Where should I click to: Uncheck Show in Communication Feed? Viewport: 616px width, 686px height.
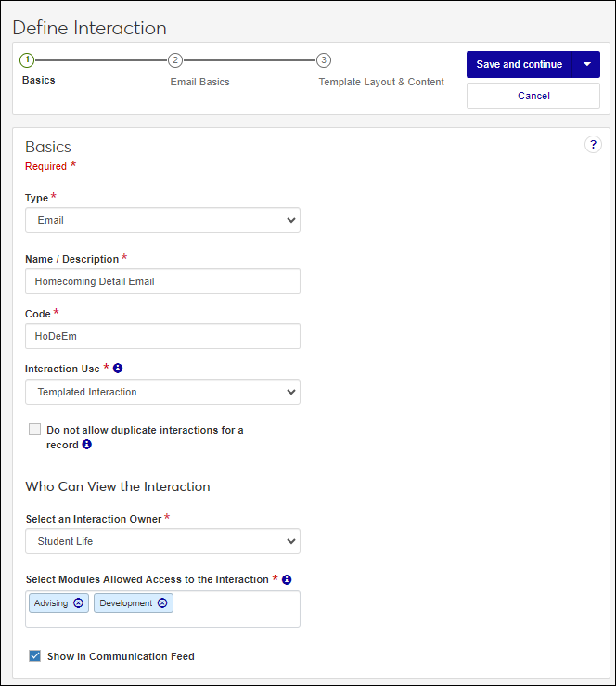coord(35,656)
